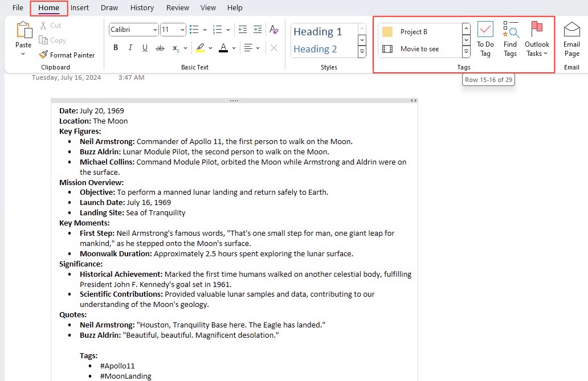Open the View tab
The height and width of the screenshot is (381, 588).
coord(208,8)
